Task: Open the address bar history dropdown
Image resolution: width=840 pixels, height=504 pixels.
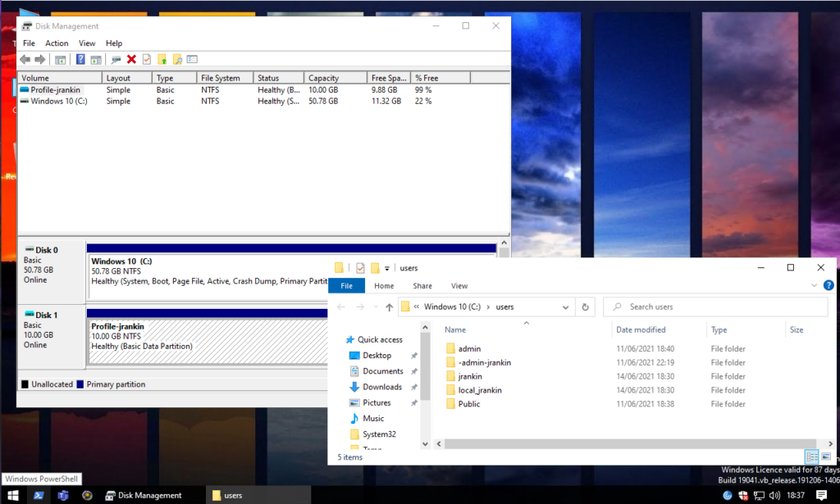Action: click(565, 307)
